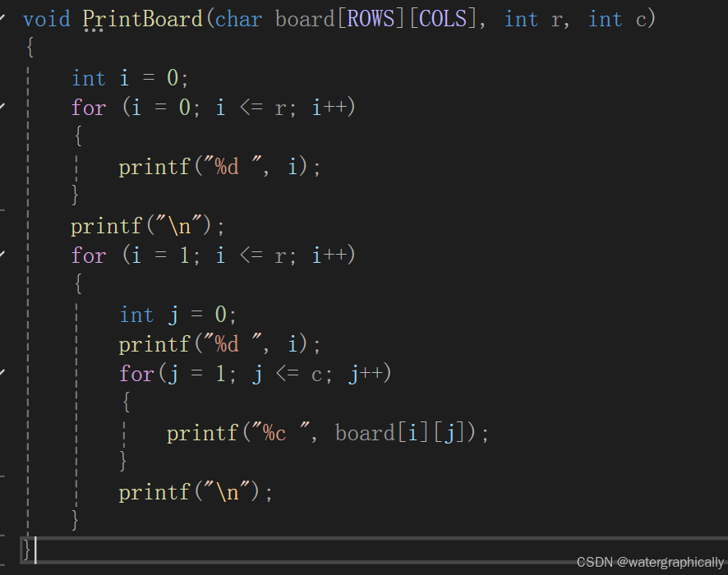This screenshot has width=728, height=575.
Task: Place cursor in line 'int j = 0;'
Action: point(178,315)
